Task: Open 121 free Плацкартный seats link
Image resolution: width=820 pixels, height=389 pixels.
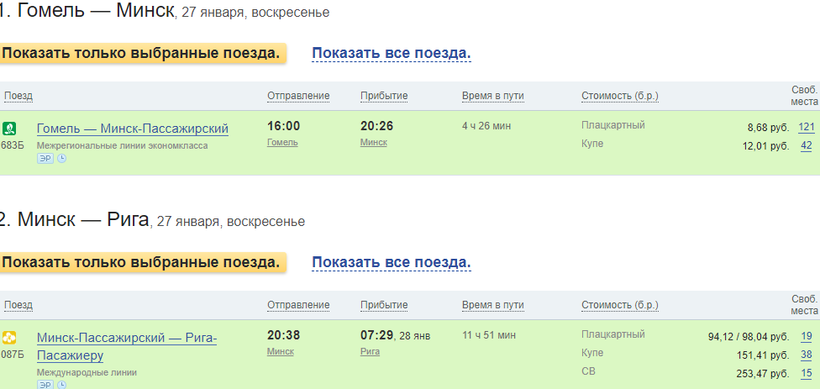Action: pos(806,127)
